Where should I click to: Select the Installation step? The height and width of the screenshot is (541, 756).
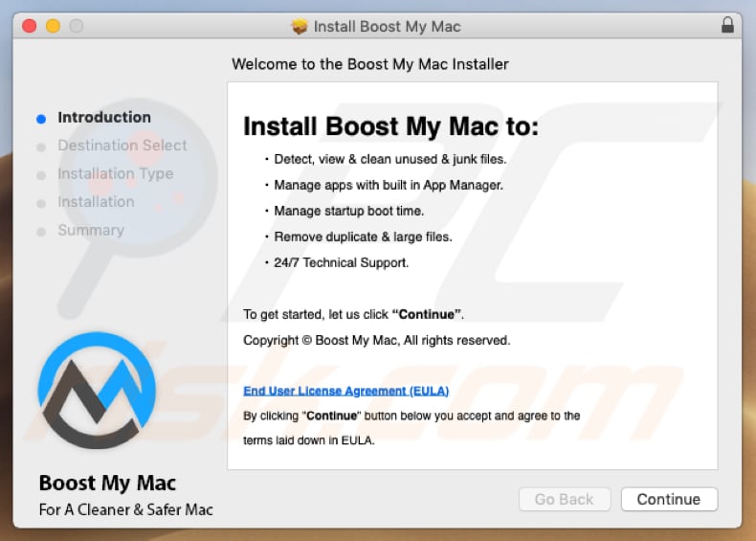pos(96,202)
